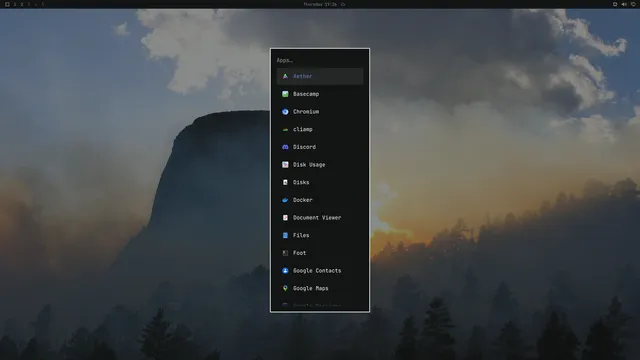Launch Google Maps via pin icon
The width and height of the screenshot is (640, 360).
(285, 288)
